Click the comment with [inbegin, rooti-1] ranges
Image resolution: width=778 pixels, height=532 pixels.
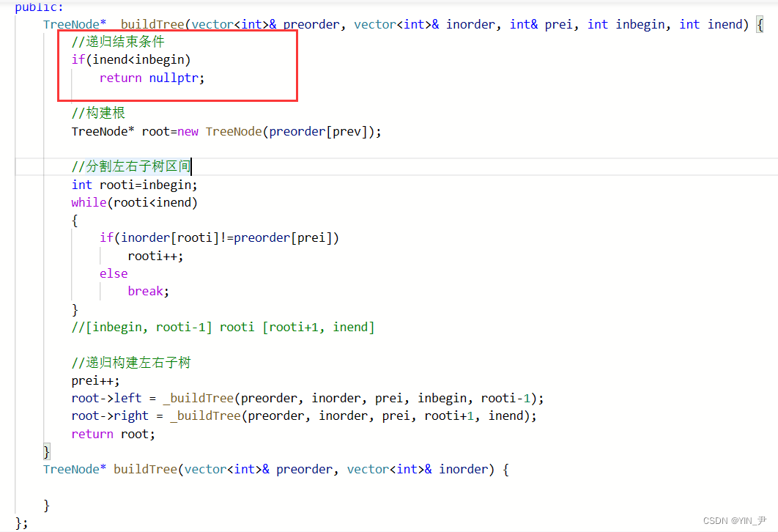coord(223,327)
